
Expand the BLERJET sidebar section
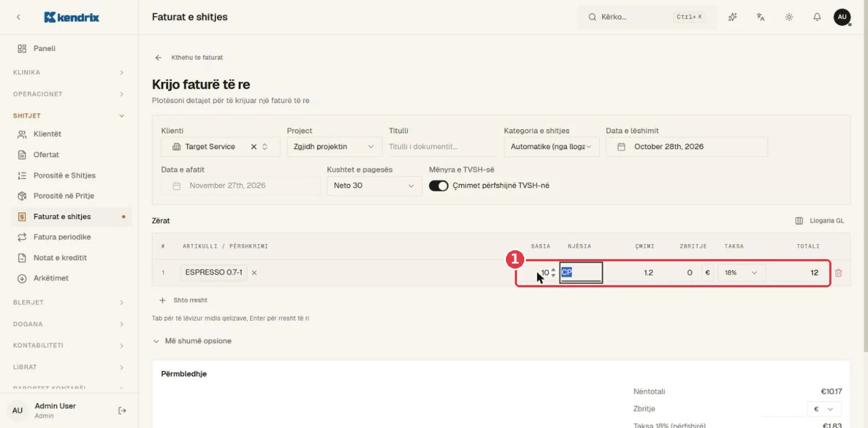(69, 302)
